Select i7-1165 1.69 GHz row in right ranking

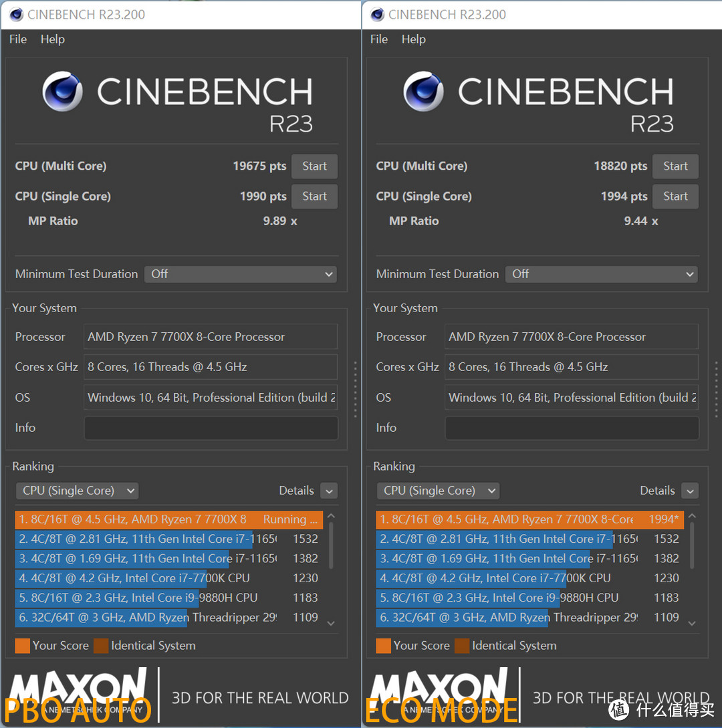(x=529, y=559)
